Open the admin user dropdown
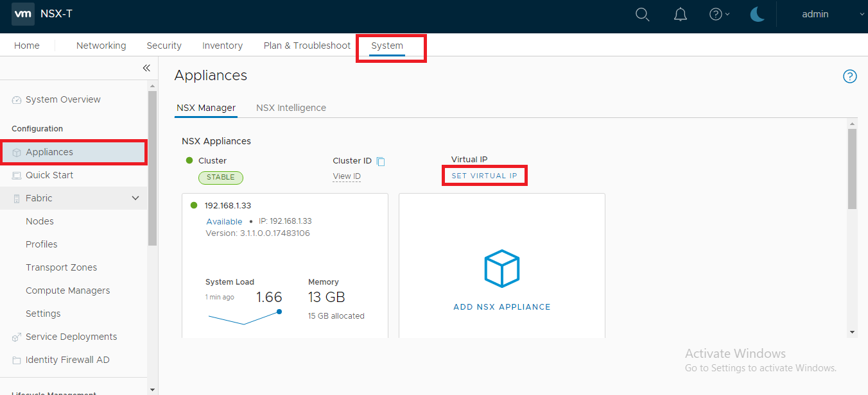This screenshot has width=868, height=395. click(833, 14)
